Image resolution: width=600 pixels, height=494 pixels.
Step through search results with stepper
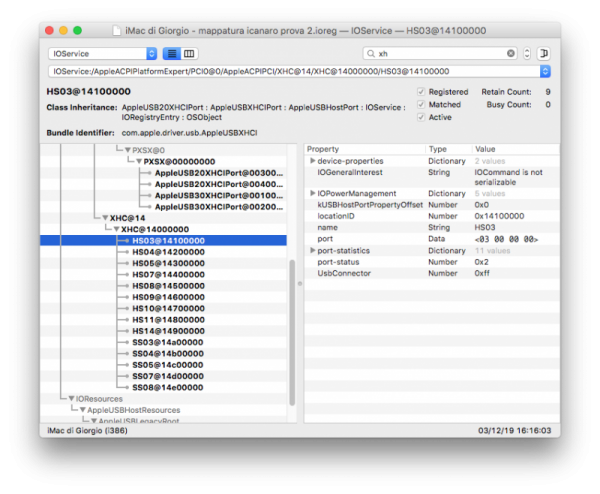click(x=527, y=54)
